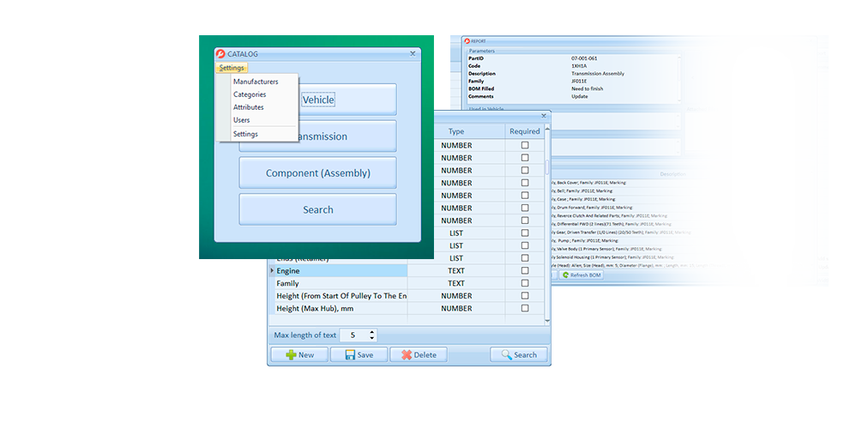
Task: Expand the Engine row indicator arrow
Action: point(273,270)
